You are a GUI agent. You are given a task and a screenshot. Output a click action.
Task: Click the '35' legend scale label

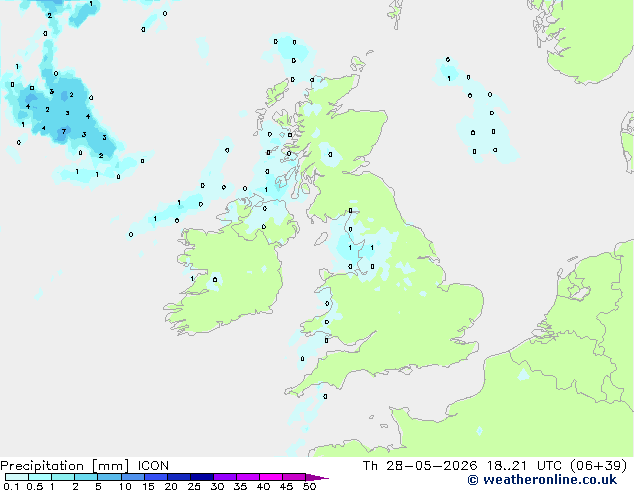[x=241, y=486]
